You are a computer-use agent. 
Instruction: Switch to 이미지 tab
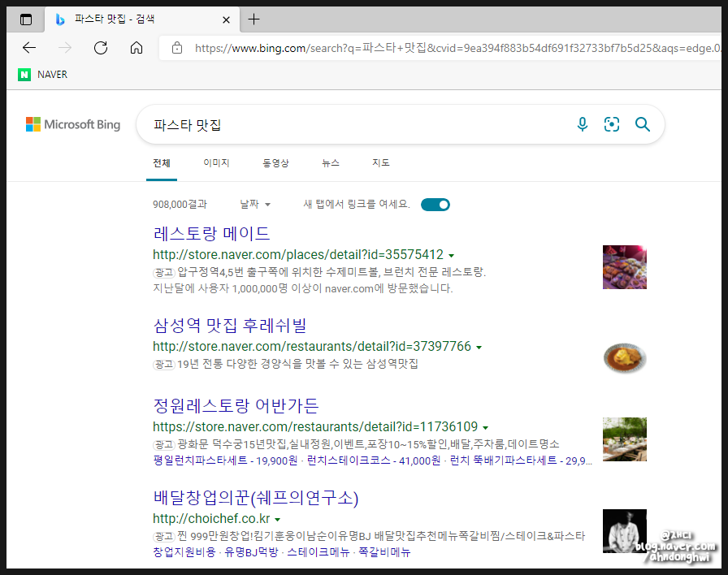(216, 163)
